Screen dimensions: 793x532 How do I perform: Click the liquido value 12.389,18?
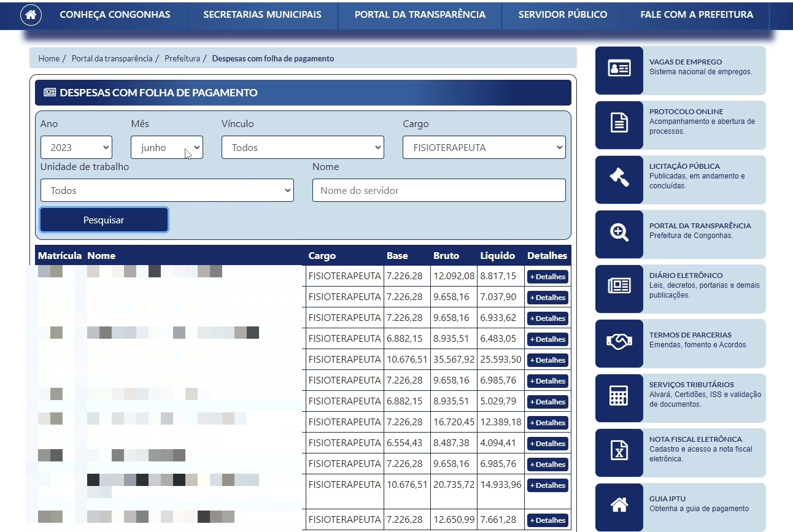501,422
